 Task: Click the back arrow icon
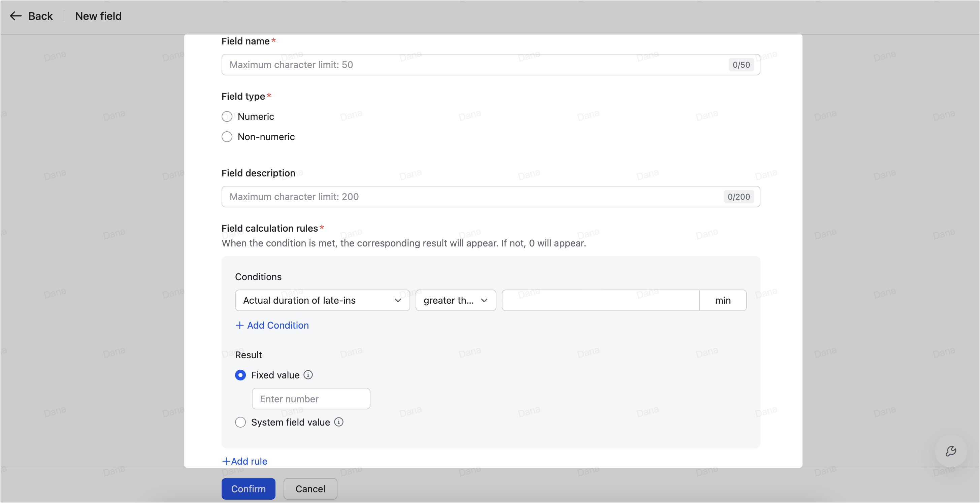click(x=15, y=16)
